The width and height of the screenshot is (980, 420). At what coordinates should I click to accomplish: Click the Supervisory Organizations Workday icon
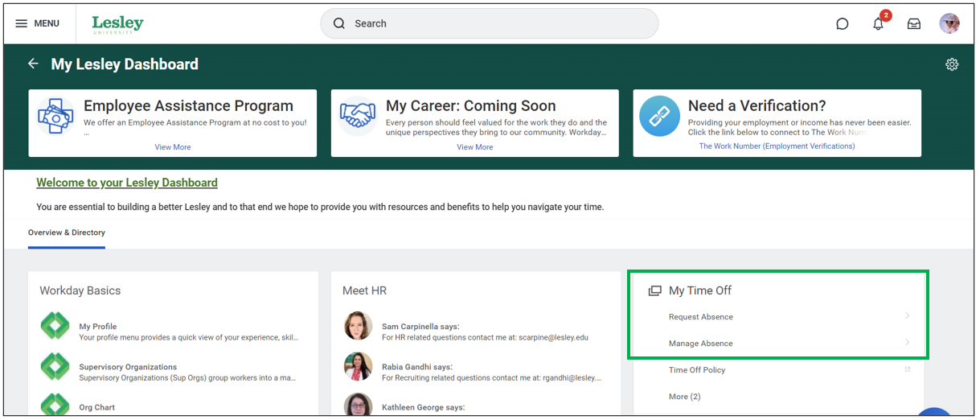(x=56, y=367)
